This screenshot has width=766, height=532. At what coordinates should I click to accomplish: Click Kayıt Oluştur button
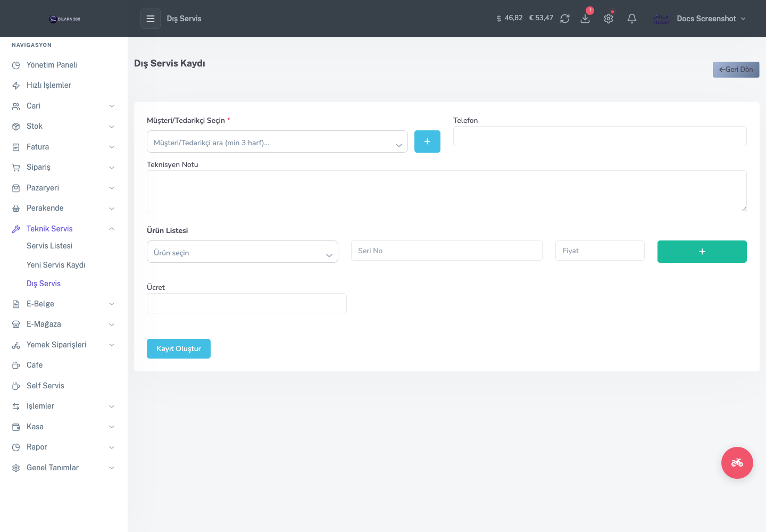coord(179,349)
